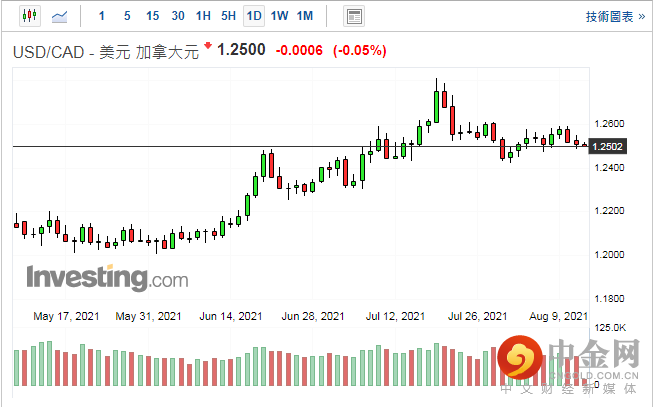Click the 125.0K volume axis label

[x=610, y=328]
